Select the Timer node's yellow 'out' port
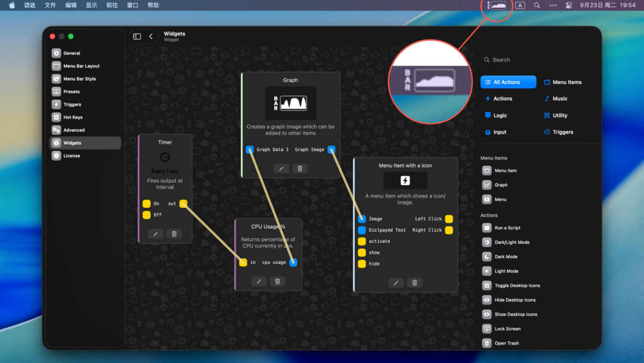Image resolution: width=644 pixels, height=363 pixels. [184, 204]
